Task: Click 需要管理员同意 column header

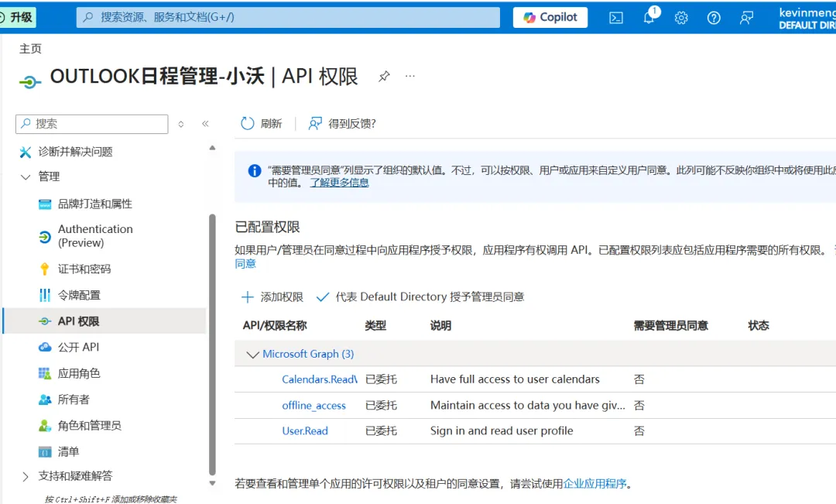Action: pyautogui.click(x=670, y=325)
